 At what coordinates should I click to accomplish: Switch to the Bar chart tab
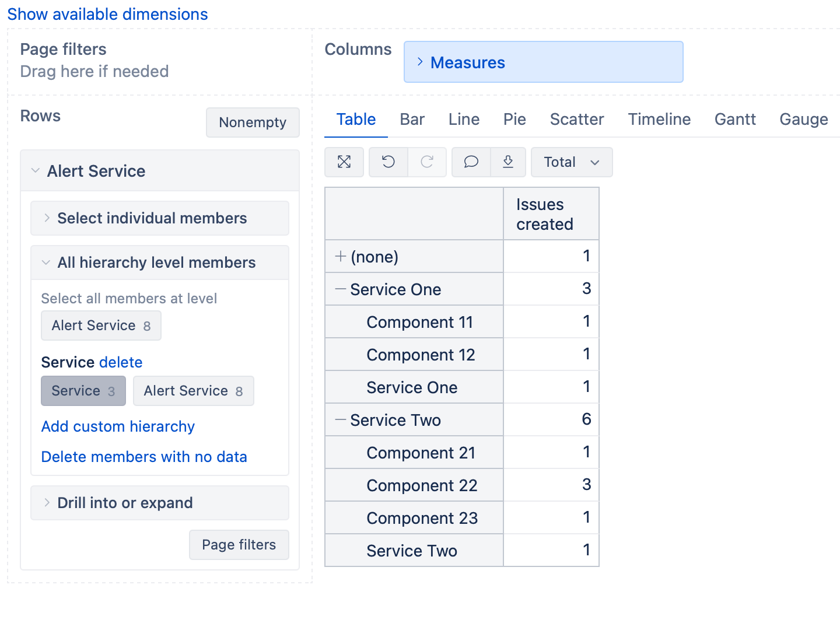point(412,120)
